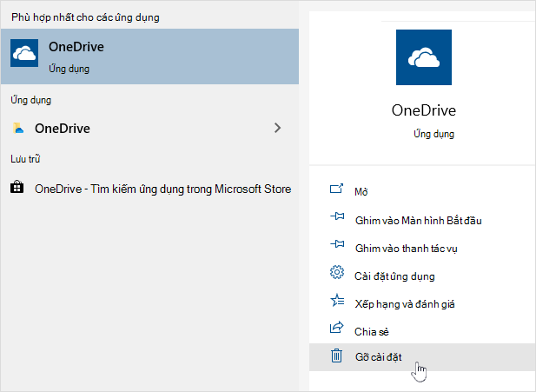Click the Mở open-window icon
This screenshot has height=392, width=536.
pos(336,189)
